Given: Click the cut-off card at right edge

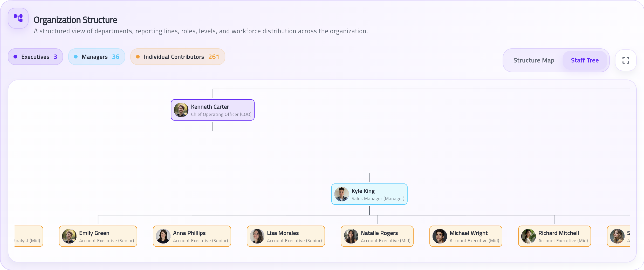Looking at the screenshot, I should click(619, 236).
